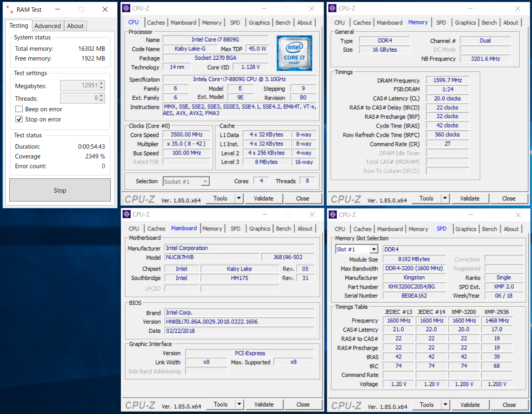Minimize the RAM Test window
Image resolution: width=532 pixels, height=414 pixels.
(x=58, y=9)
